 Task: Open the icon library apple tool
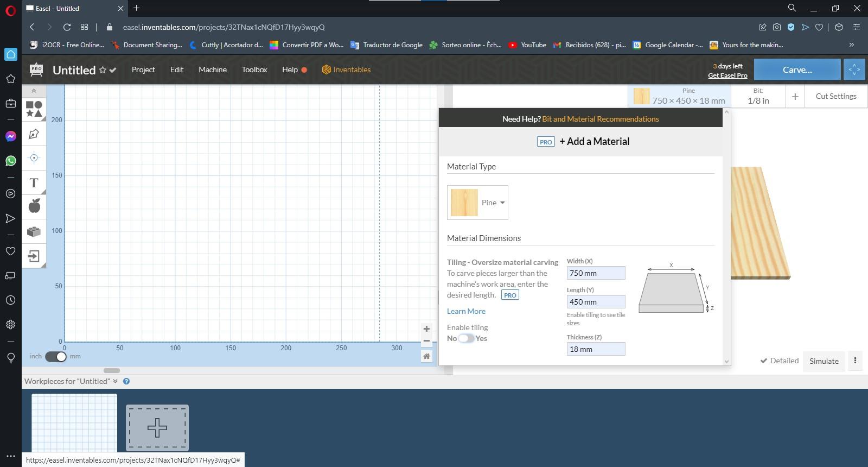tap(34, 206)
